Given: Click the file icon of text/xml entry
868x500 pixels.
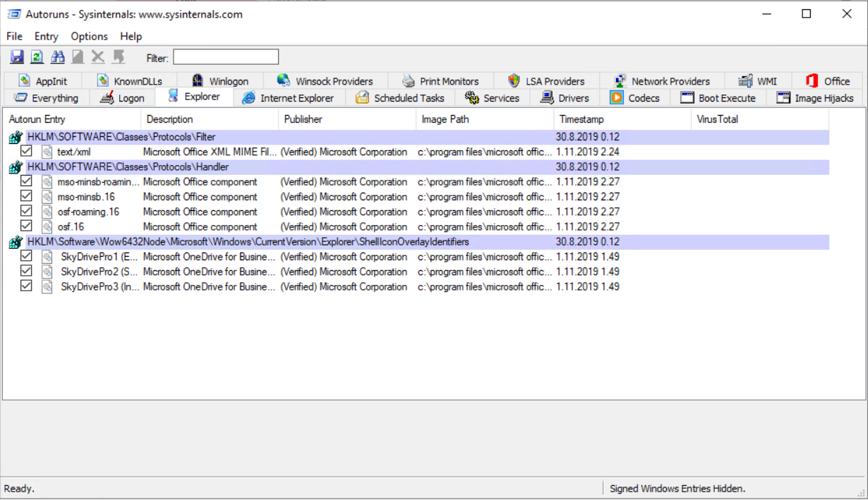Looking at the screenshot, I should pyautogui.click(x=47, y=152).
